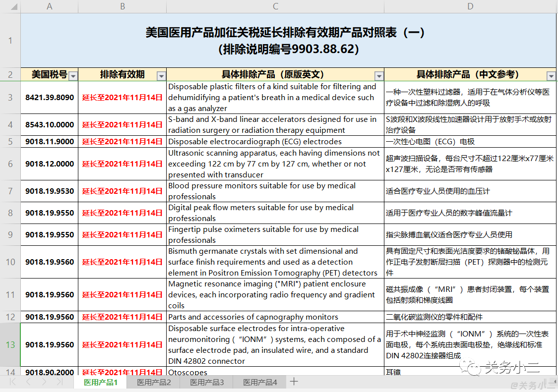Open the 具体排除产品（原版英文）filter dropdown
The width and height of the screenshot is (558, 392).
379,76
